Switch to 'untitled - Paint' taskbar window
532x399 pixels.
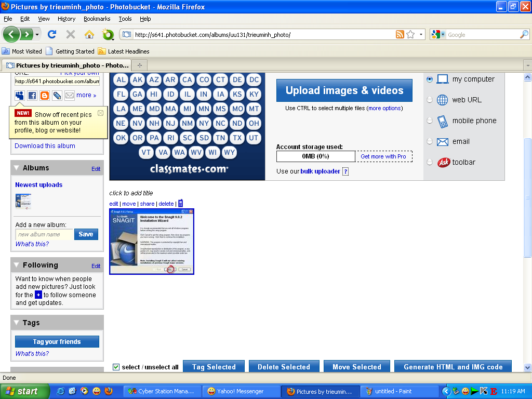click(x=398, y=391)
